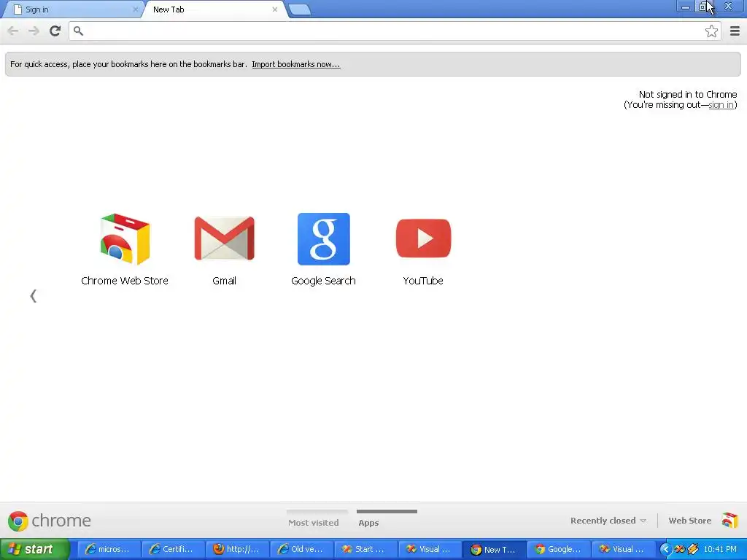Screen dimensions: 747x560
Task: Reload the current page
Action: (x=55, y=31)
